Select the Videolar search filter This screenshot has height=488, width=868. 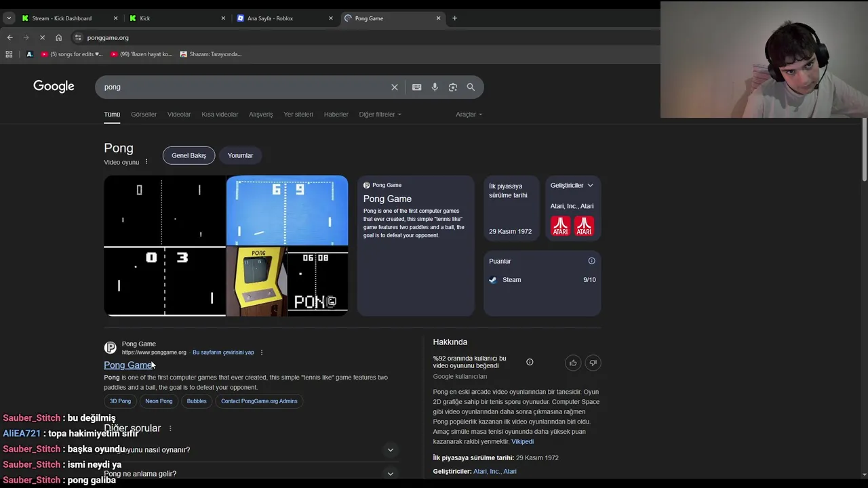point(179,115)
